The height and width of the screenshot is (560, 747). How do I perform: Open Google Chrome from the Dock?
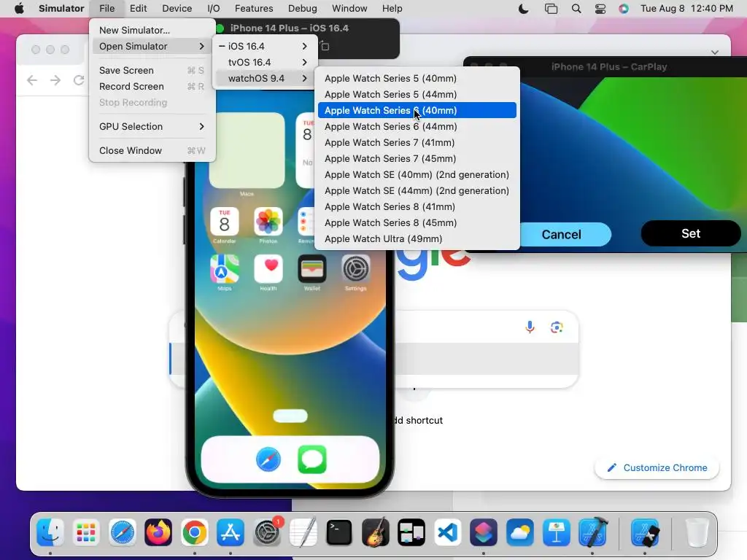194,532
